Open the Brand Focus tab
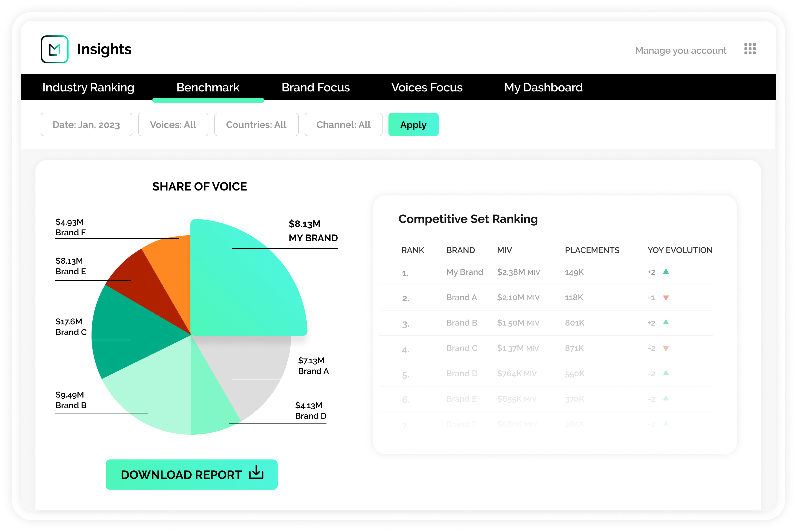Viewport: 797px width, 532px height. point(315,87)
